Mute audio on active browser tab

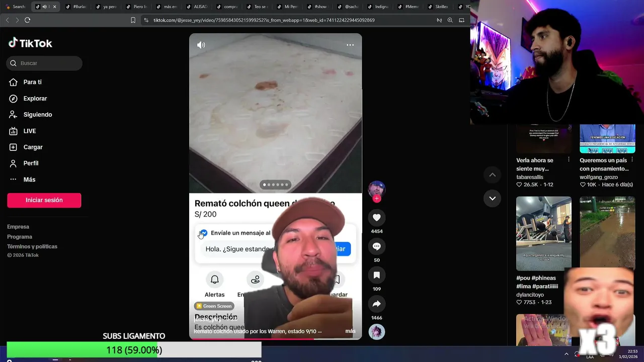point(45,7)
